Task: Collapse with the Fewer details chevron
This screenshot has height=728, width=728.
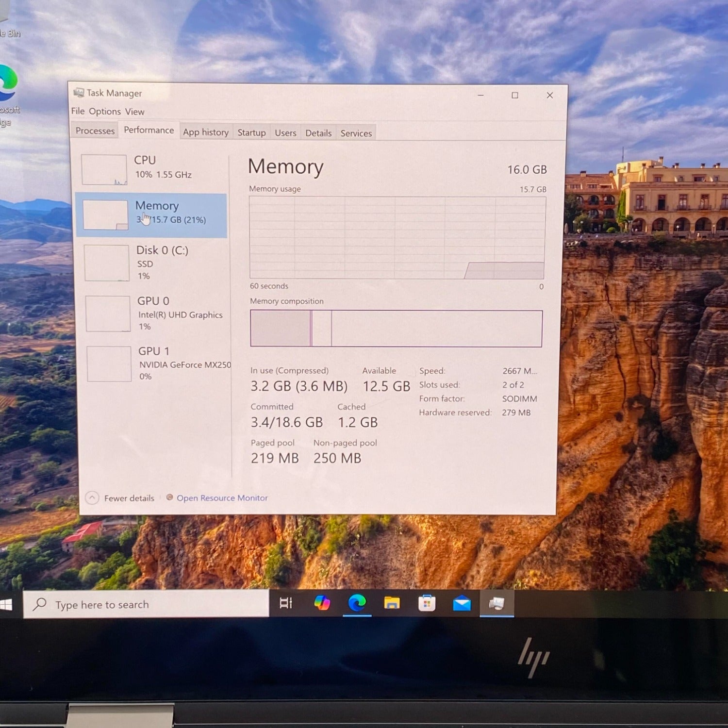Action: [x=92, y=498]
